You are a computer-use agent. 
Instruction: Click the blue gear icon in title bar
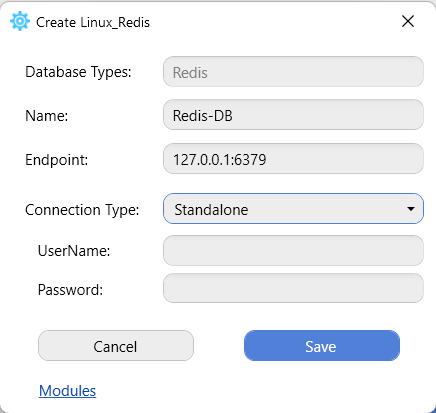(20, 21)
